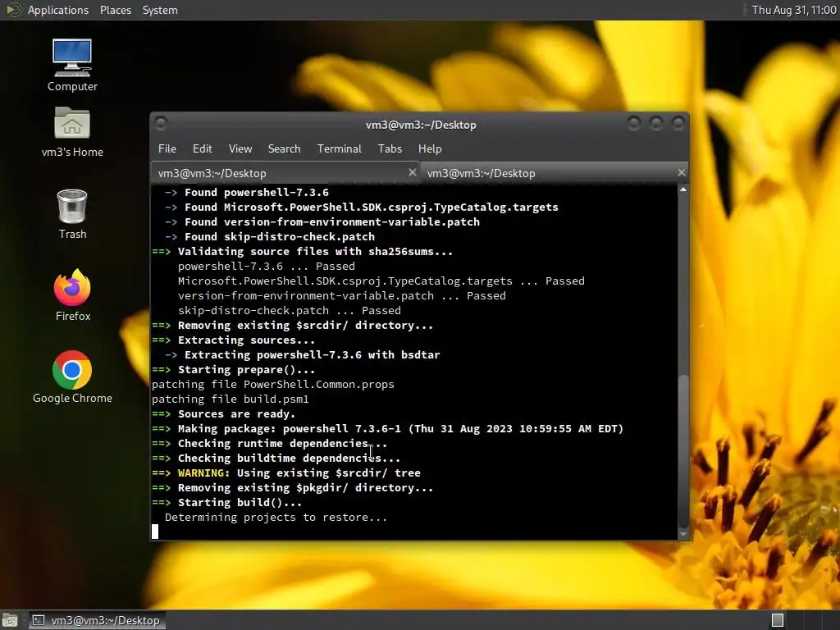Click 'Determining projects to restore...' line

(276, 518)
